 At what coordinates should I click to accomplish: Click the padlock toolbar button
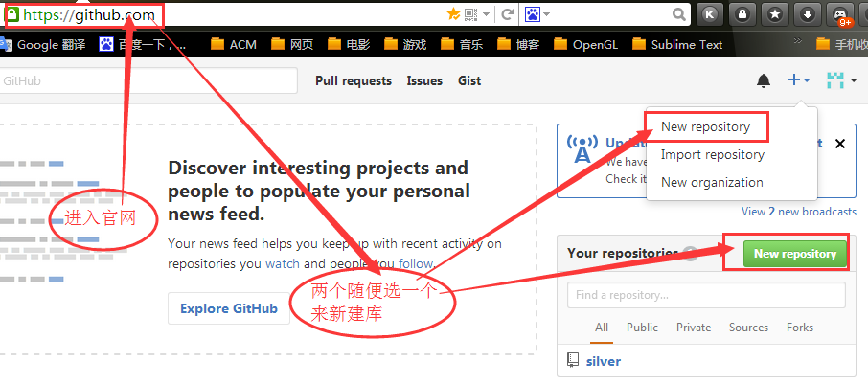coord(742,15)
